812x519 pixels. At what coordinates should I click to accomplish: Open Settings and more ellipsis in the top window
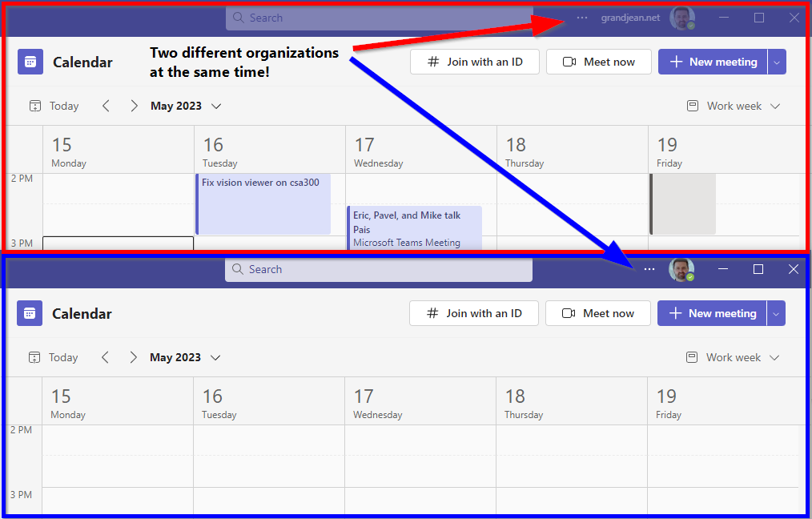(x=581, y=17)
